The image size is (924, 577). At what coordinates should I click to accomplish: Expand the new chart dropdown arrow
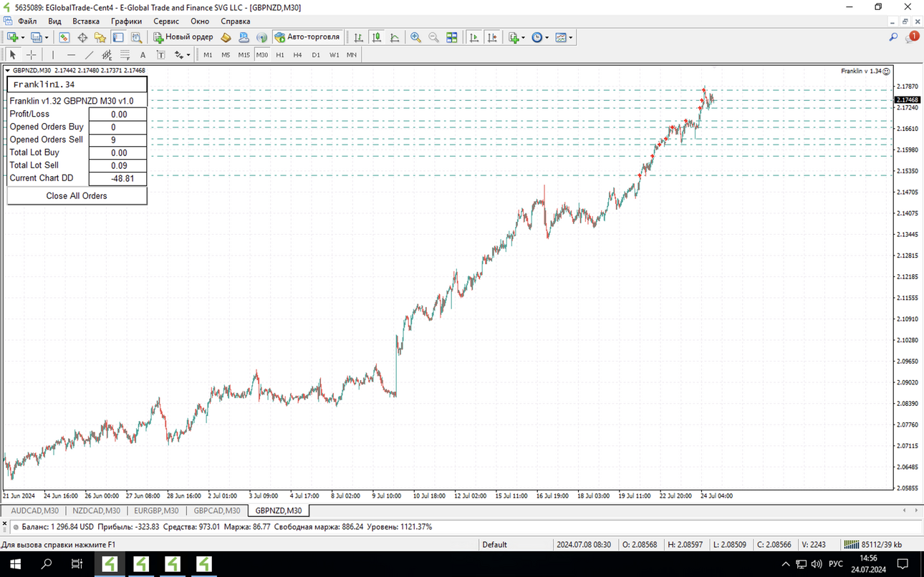pos(23,37)
